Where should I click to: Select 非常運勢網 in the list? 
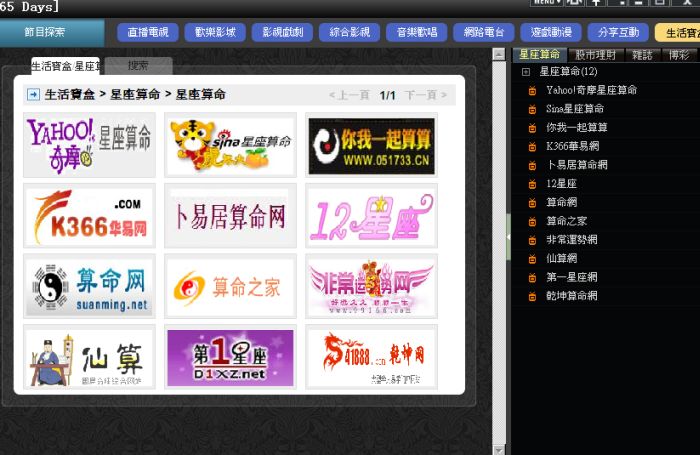click(x=572, y=240)
